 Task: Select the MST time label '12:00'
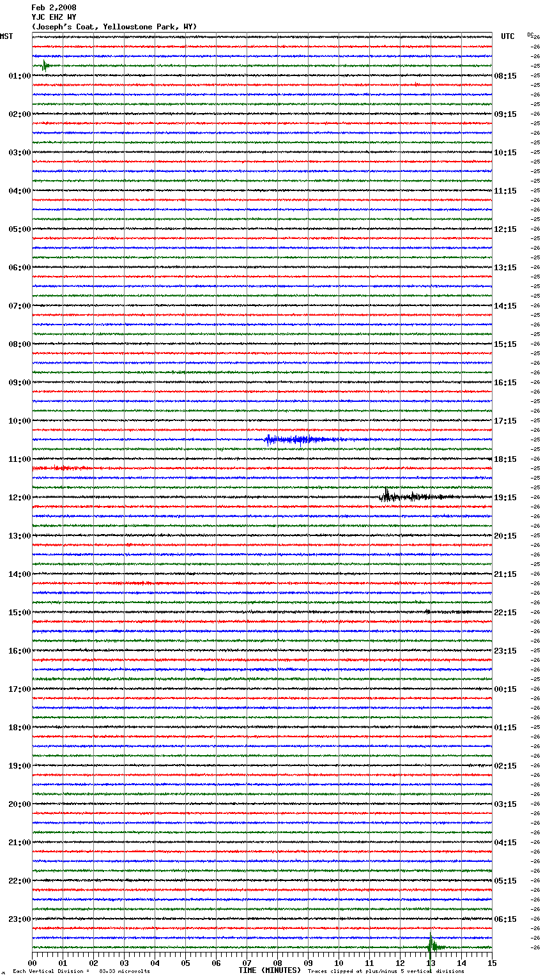[x=19, y=498]
